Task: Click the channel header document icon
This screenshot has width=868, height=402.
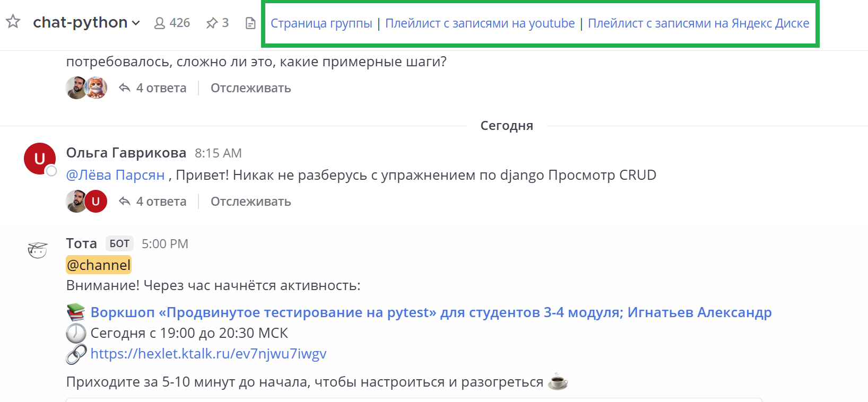Action: point(250,23)
